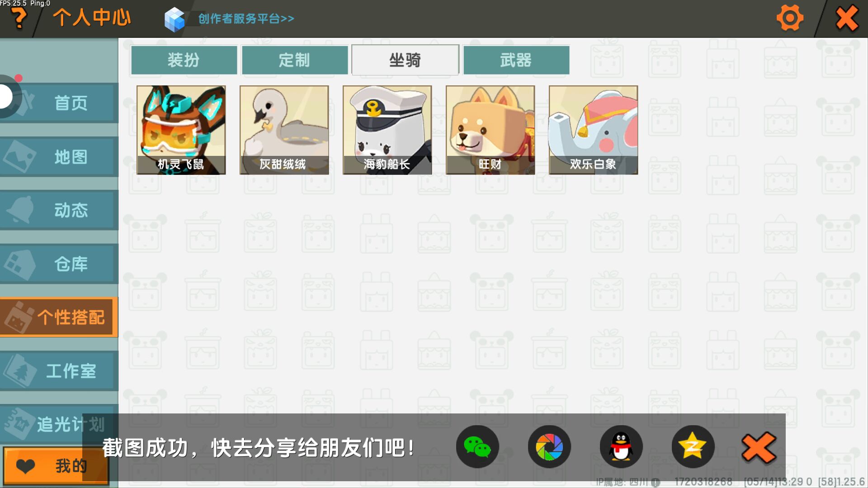Open 工作室 in the sidebar
Image resolution: width=868 pixels, height=488 pixels.
(59, 371)
